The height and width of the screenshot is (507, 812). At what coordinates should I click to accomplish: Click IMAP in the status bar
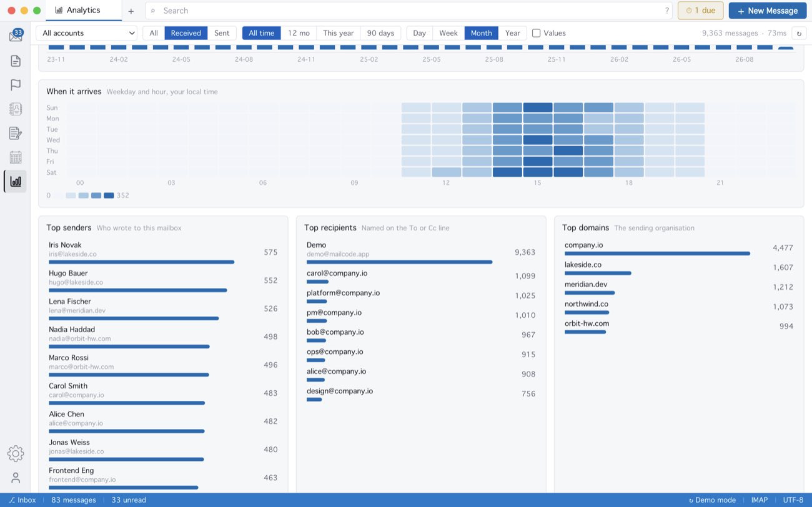[x=760, y=500]
